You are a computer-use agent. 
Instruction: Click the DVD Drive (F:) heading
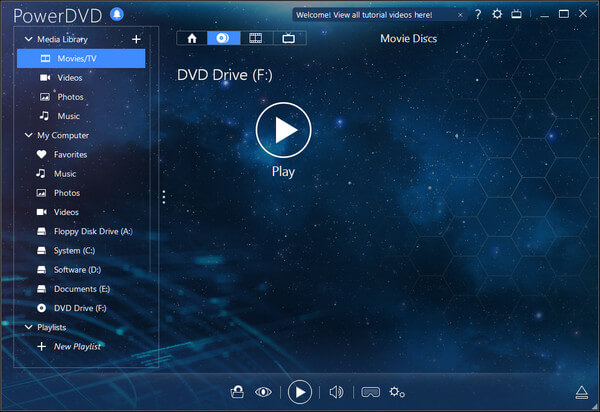[225, 75]
